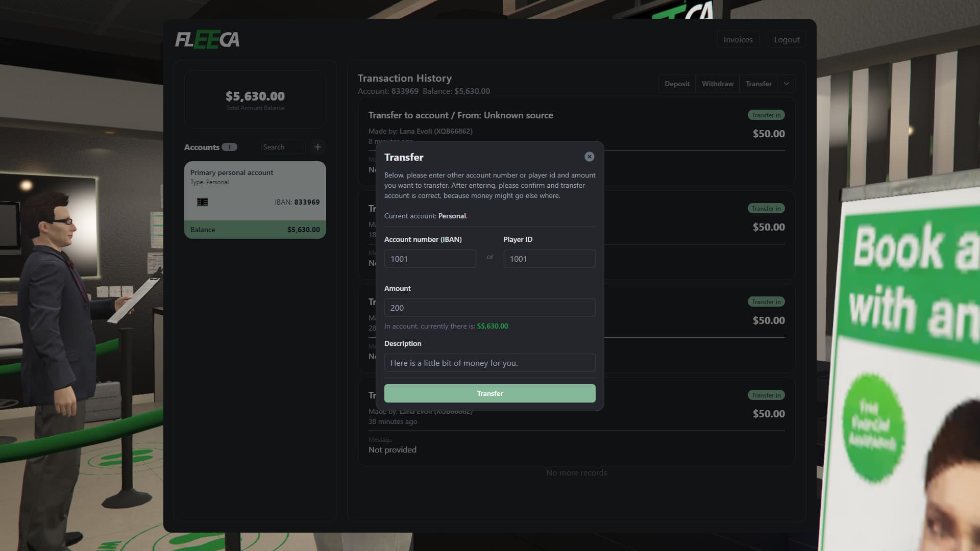Focus the Player ID input field
Viewport: 980px width, 551px height.
pos(549,259)
